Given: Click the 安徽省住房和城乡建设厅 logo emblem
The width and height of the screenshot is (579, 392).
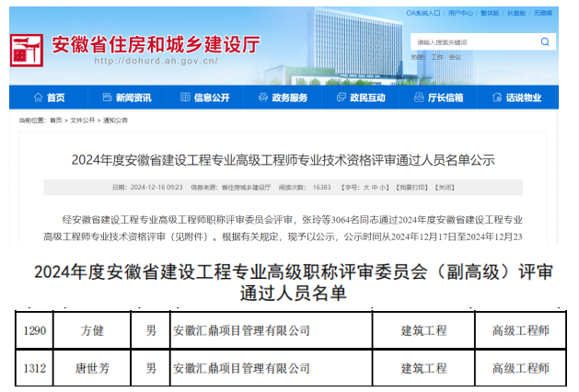Looking at the screenshot, I should (27, 51).
